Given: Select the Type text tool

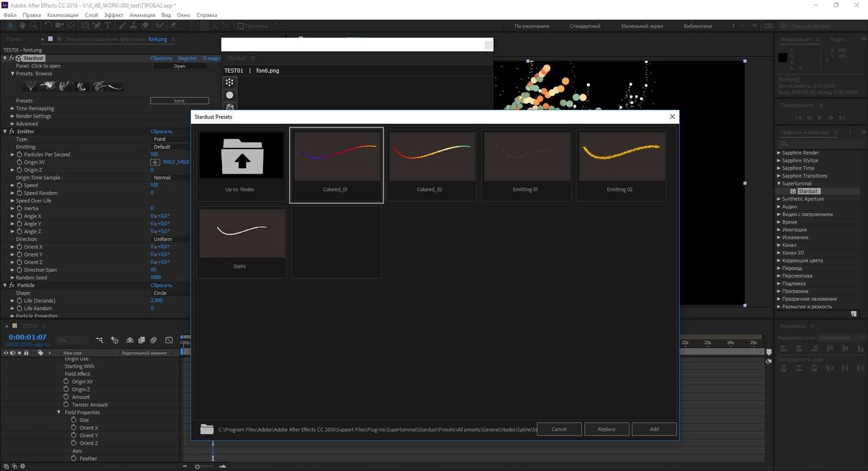Looking at the screenshot, I should coord(108,26).
